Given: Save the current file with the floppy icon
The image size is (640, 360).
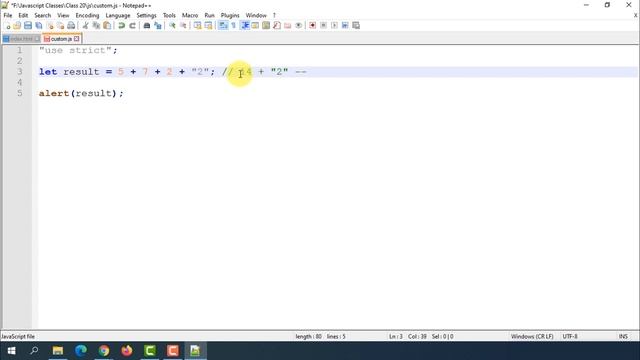Looking at the screenshot, I should (28, 26).
